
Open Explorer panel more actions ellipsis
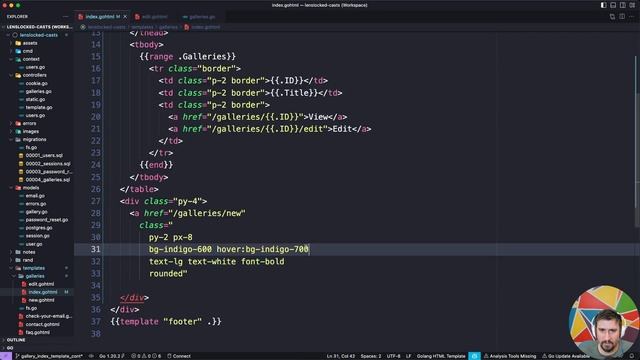(x=66, y=17)
